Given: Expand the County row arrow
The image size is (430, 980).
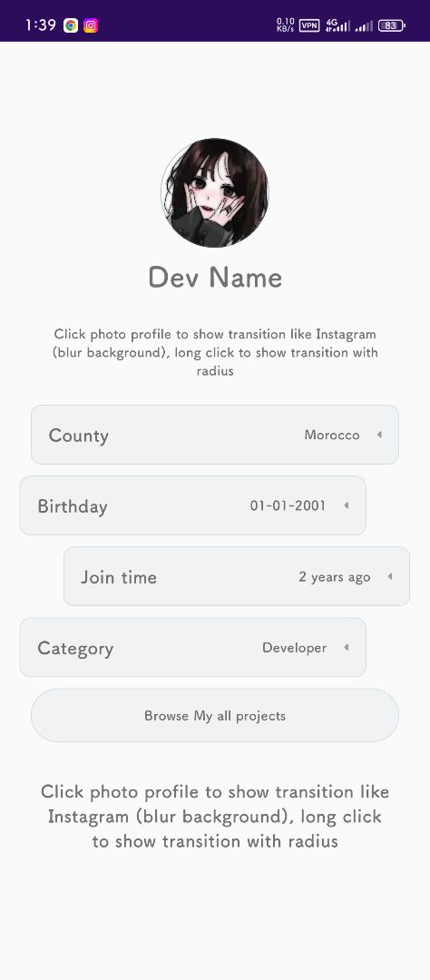Looking at the screenshot, I should click(379, 435).
